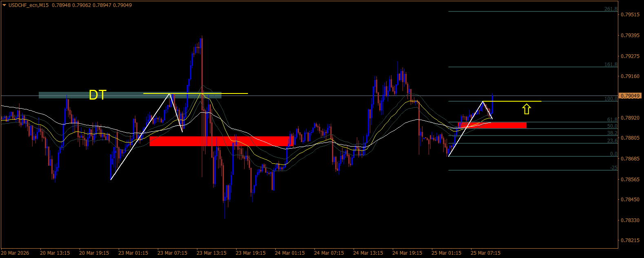Screen dimensions: 644x258
Task: Click price axis value 0.78920
Action: (630, 118)
